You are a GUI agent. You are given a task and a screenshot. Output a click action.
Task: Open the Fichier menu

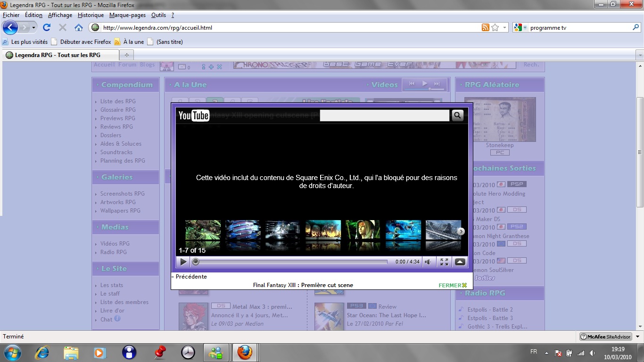pos(11,15)
